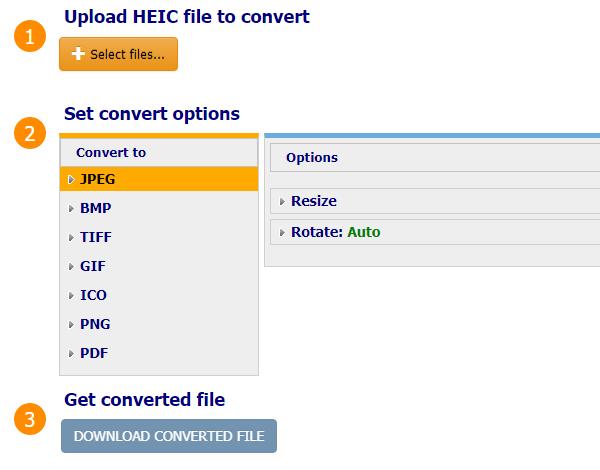
Task: Click the Options panel header
Action: click(x=311, y=157)
